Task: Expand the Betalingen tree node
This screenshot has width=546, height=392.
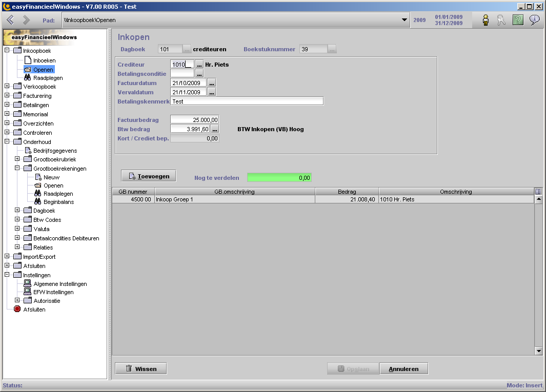Action: pyautogui.click(x=7, y=105)
